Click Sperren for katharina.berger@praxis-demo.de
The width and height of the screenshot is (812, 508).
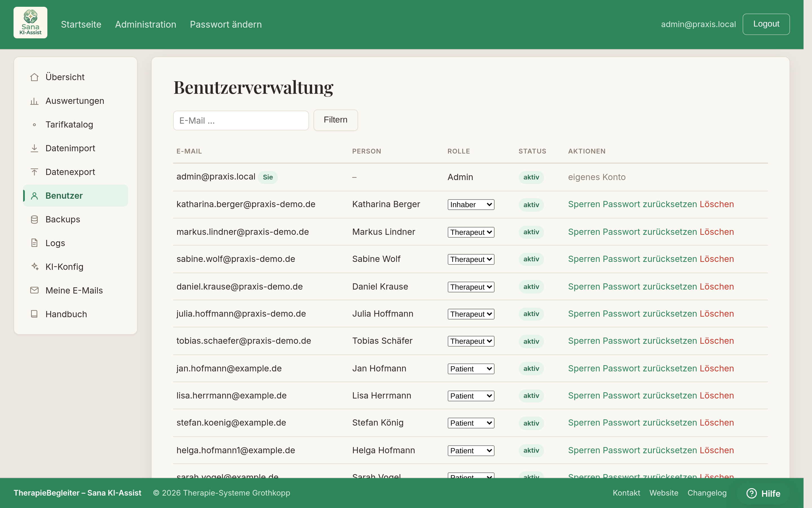(x=584, y=204)
